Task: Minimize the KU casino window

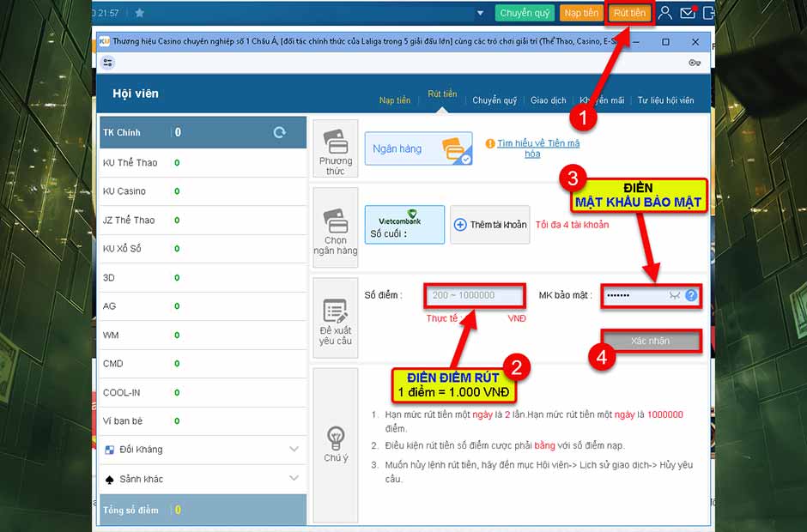Action: click(x=636, y=42)
